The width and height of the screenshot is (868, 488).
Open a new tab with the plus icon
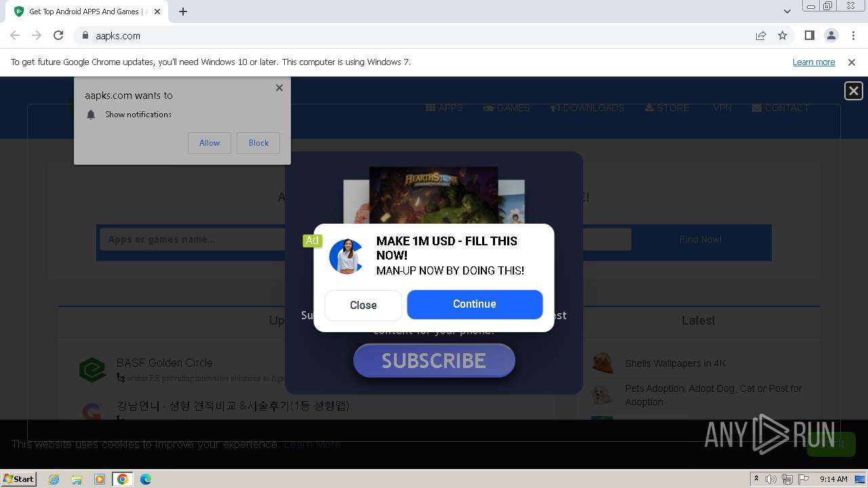pyautogui.click(x=183, y=11)
